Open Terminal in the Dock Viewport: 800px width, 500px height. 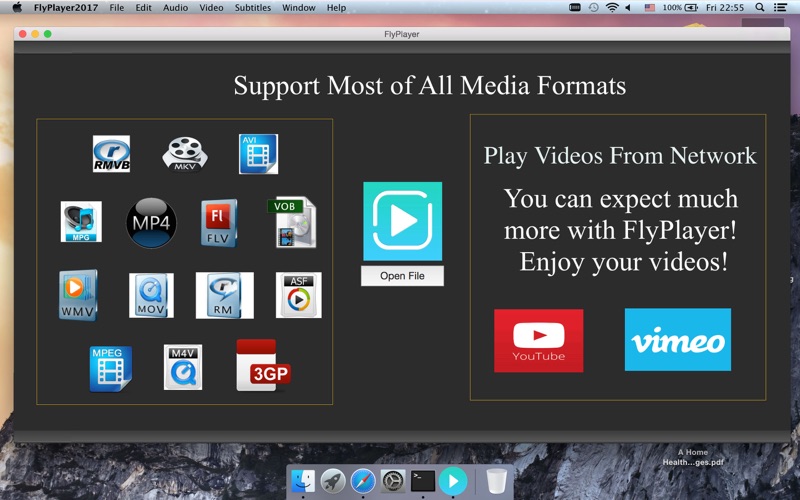click(423, 481)
